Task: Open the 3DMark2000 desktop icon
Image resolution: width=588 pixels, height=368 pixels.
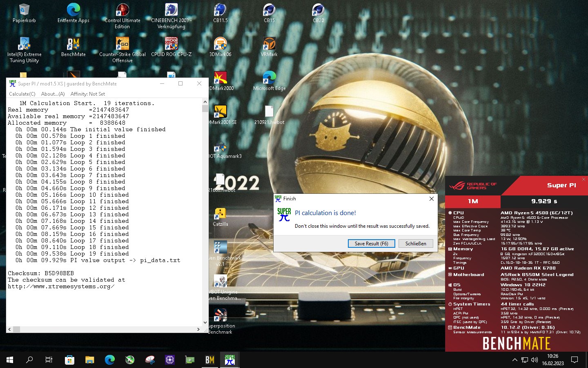Action: click(221, 81)
